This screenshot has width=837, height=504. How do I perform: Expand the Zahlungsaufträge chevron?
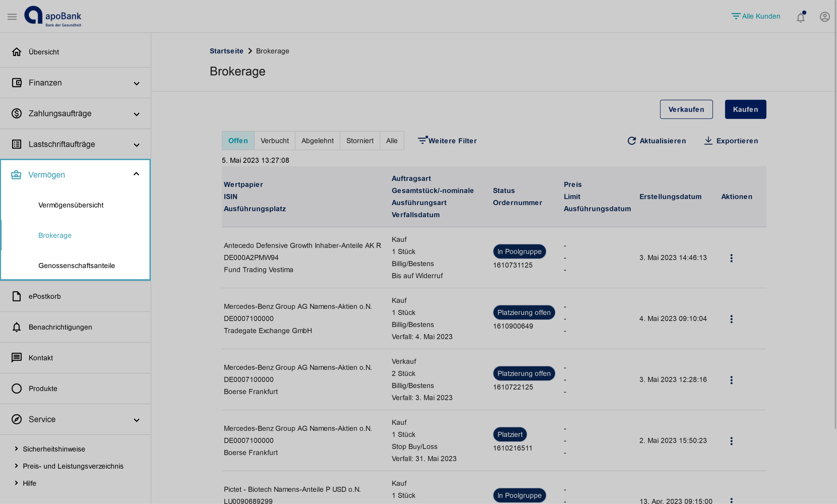click(x=137, y=114)
